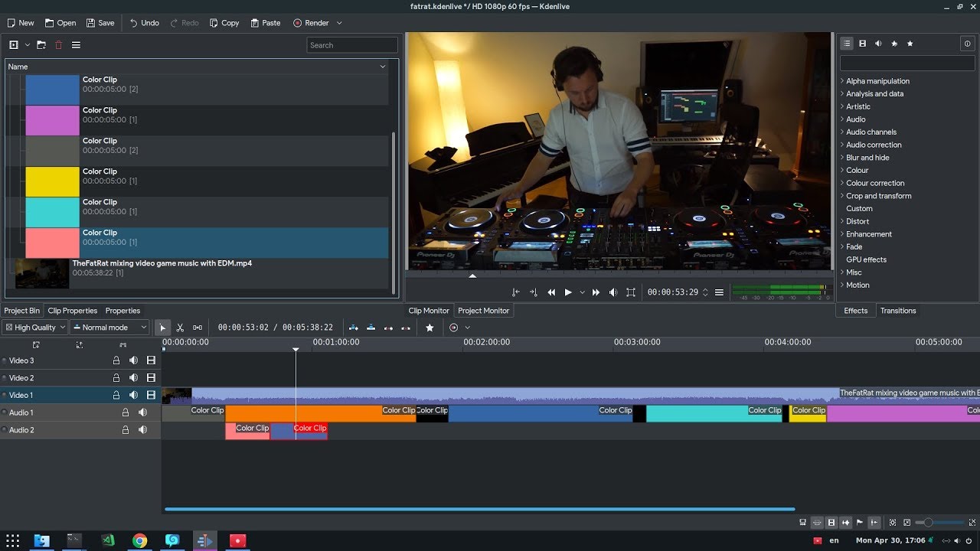Screen dimensions: 980x551
Task: Open play button options dropdown arrow
Action: tap(582, 292)
